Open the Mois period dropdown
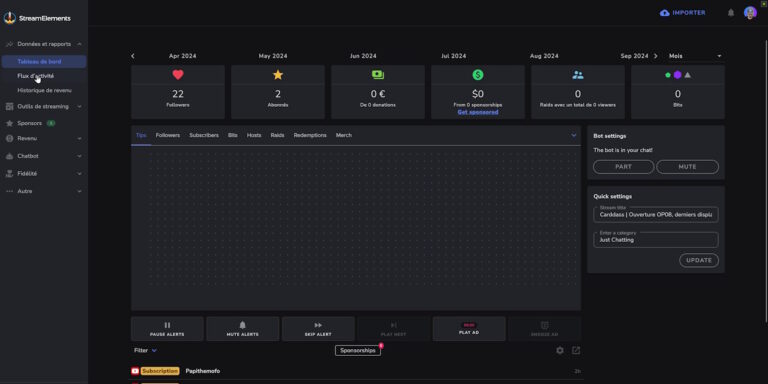Screen dimensions: 768x384 pyautogui.click(x=695, y=56)
